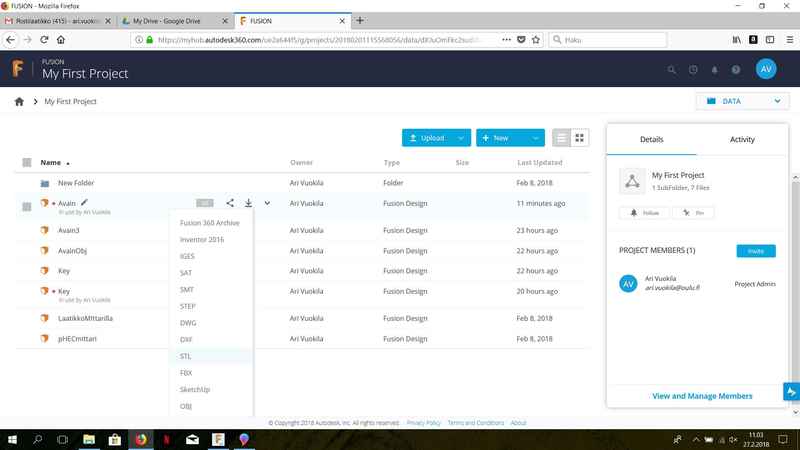
Task: Choose STL export format
Action: click(185, 356)
